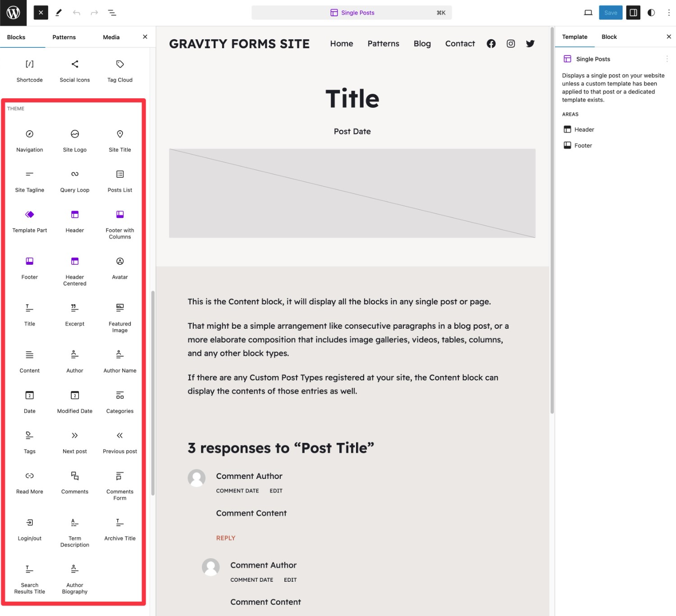The height and width of the screenshot is (616, 676).
Task: Click the Facebook social icon in the header
Action: [491, 44]
